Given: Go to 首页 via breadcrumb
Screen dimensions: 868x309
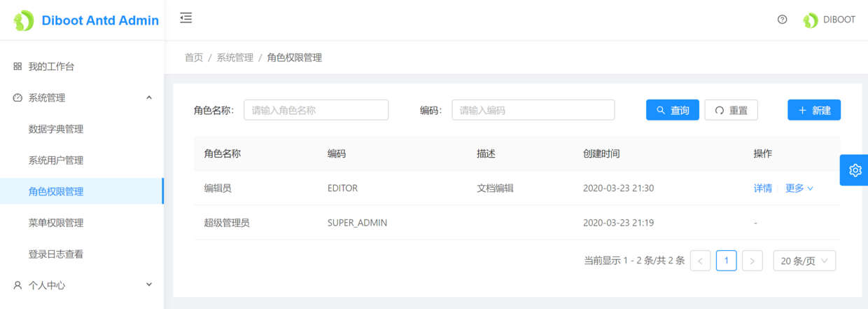Looking at the screenshot, I should (x=194, y=57).
